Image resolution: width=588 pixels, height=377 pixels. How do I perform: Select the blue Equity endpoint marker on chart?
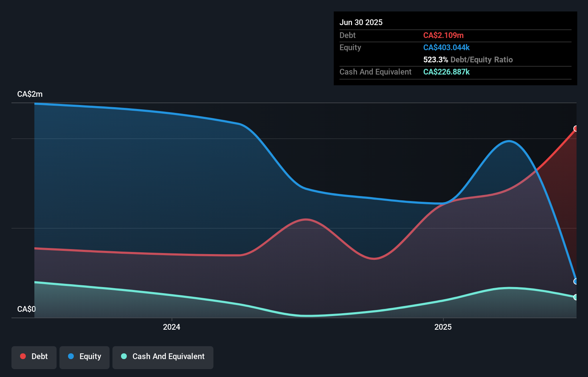point(576,282)
